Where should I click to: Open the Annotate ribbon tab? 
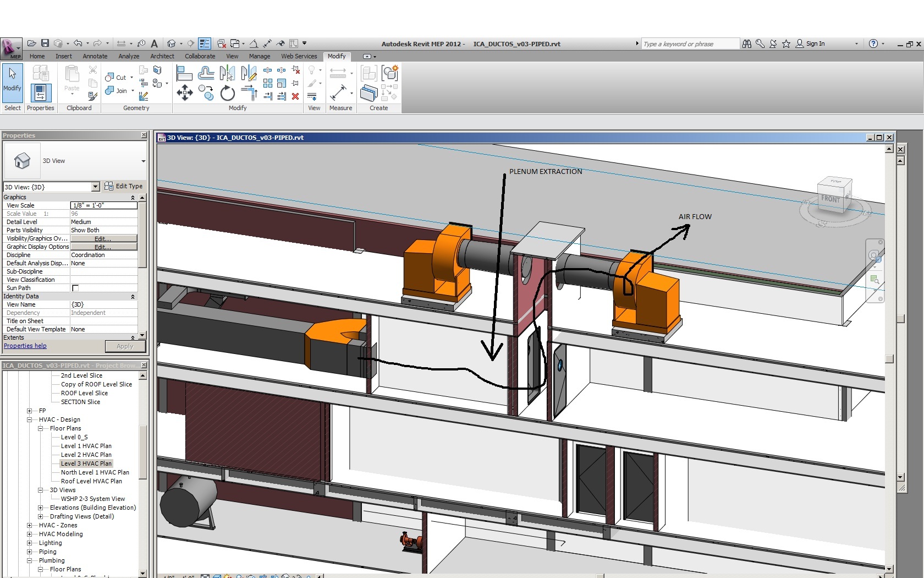95,56
